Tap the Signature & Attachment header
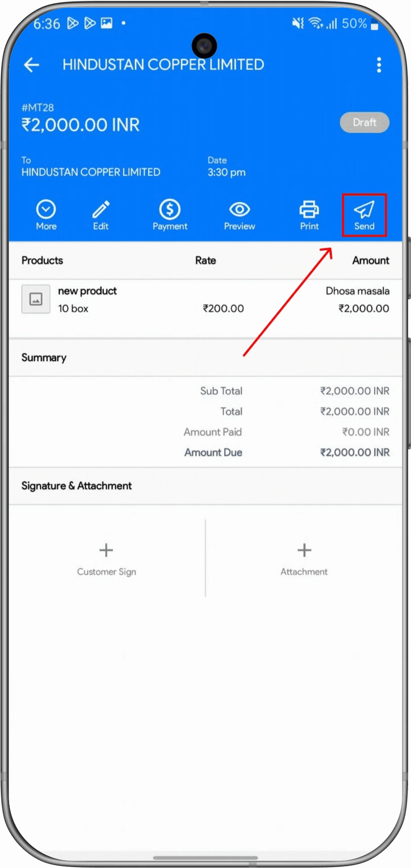Screen dimensions: 411x868 click(77, 486)
